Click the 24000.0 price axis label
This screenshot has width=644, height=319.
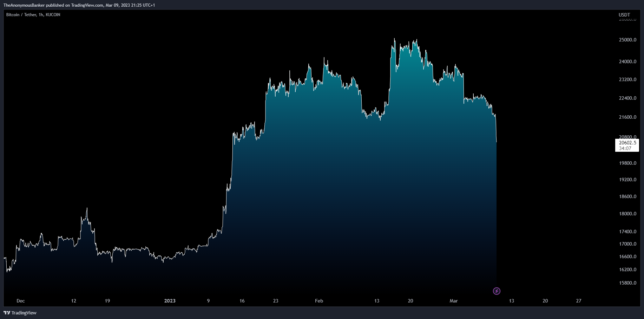(627, 61)
